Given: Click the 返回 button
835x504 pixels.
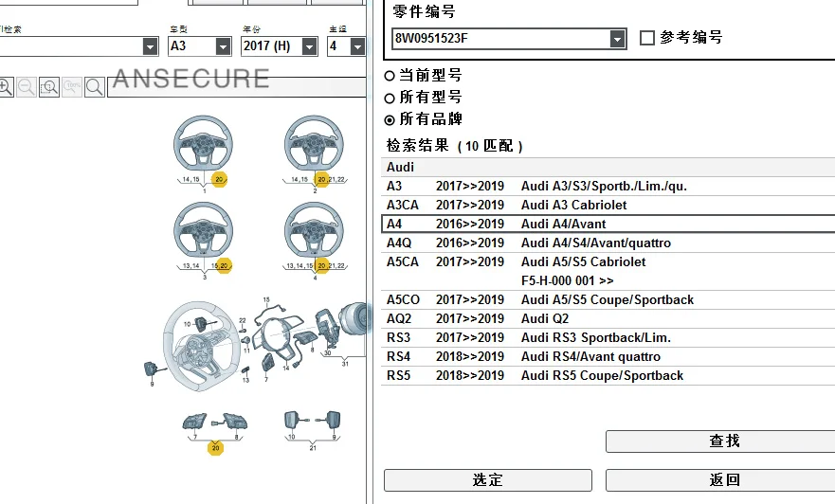Looking at the screenshot, I should pyautogui.click(x=720, y=480).
